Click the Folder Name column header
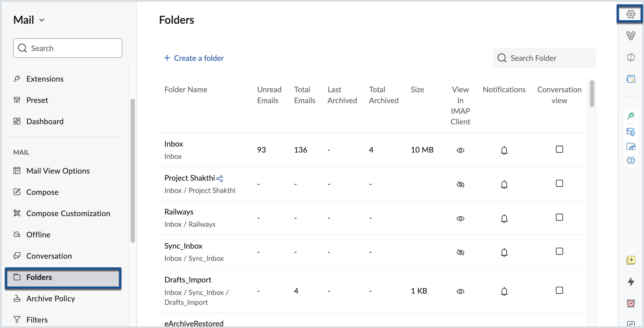This screenshot has height=328, width=644. [186, 90]
